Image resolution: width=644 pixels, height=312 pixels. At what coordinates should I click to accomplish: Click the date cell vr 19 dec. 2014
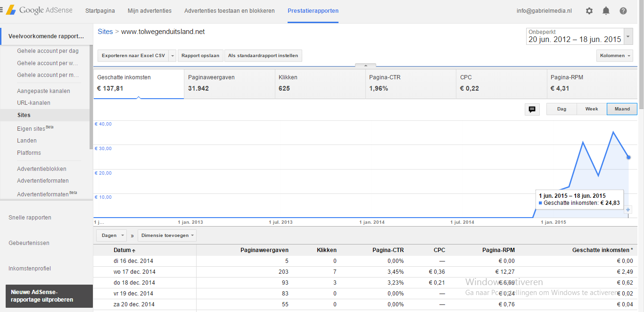133,294
